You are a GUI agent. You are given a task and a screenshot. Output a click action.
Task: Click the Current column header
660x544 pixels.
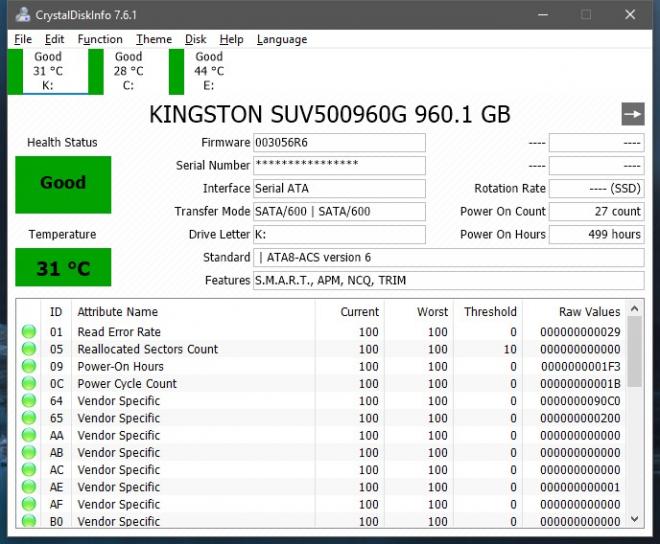click(x=349, y=312)
